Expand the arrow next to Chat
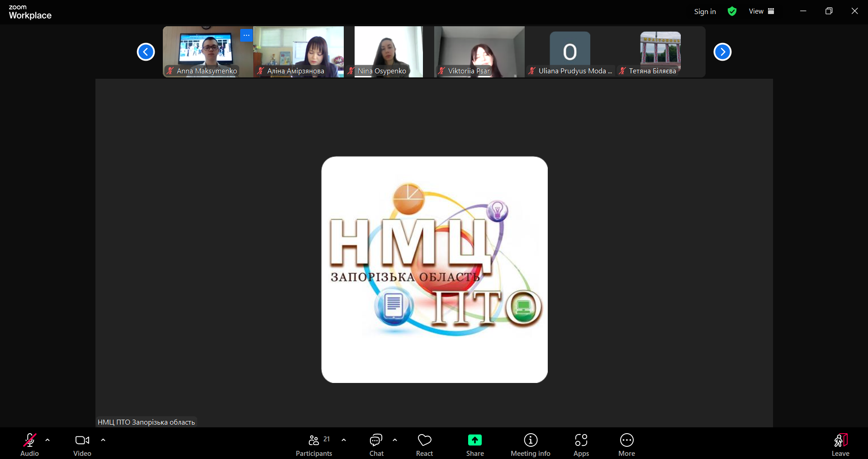 (395, 440)
